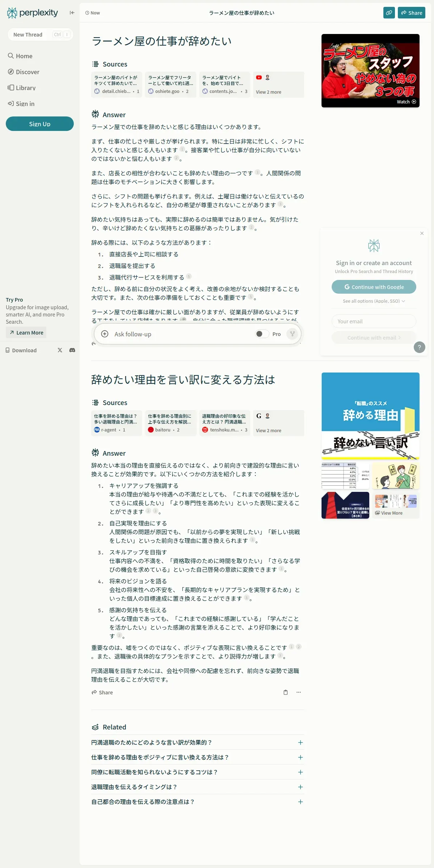This screenshot has width=434, height=868.
Task: Copy answer with clipboard icon
Action: (x=286, y=692)
